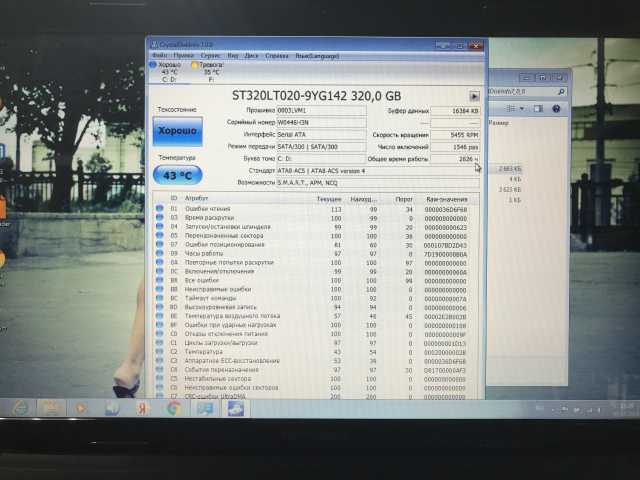
Task: Open the Сервис menu
Action: pos(210,56)
